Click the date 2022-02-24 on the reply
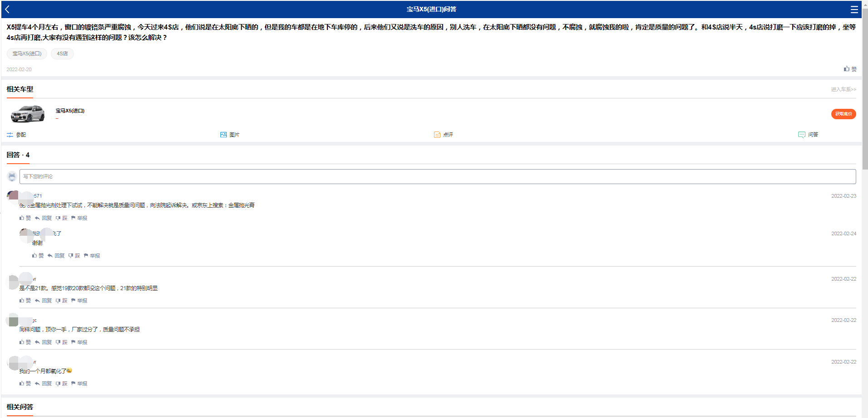The image size is (868, 418). pyautogui.click(x=844, y=233)
